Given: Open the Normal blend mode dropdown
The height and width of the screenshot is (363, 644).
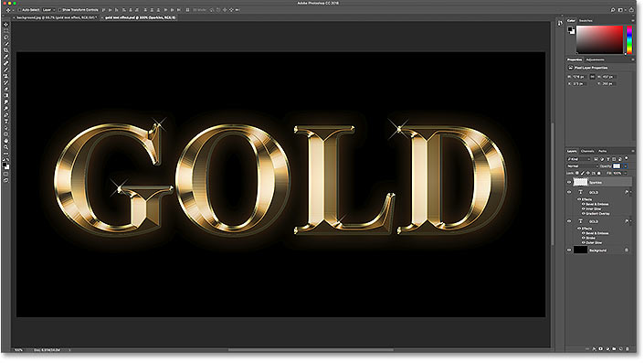Looking at the screenshot, I should 582,166.
